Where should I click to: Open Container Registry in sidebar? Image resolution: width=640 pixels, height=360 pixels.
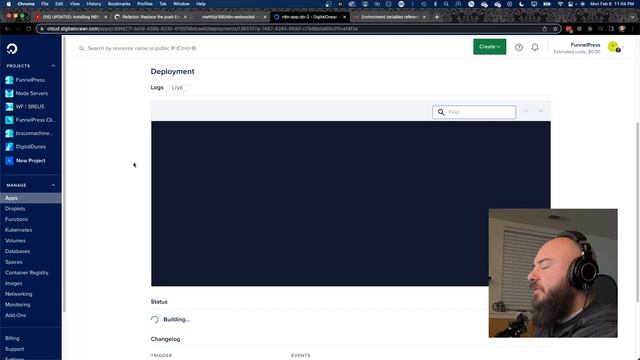click(x=27, y=272)
